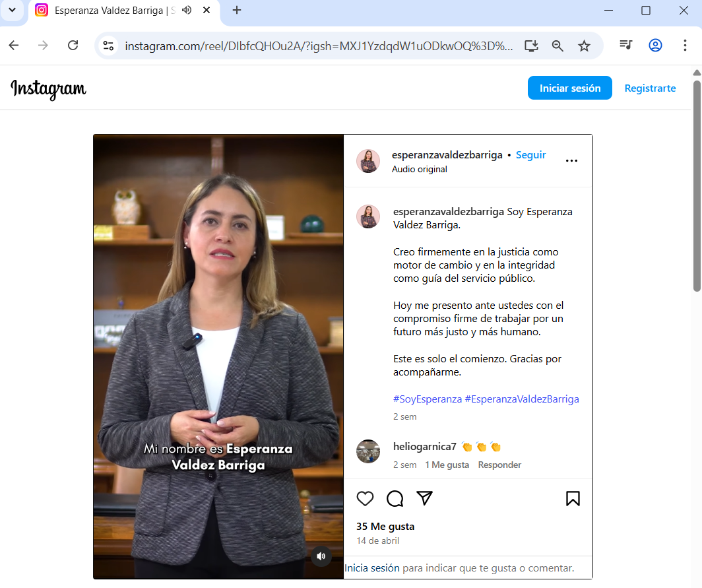Expand the tab search dropdown arrow
The height and width of the screenshot is (588, 702).
(12, 10)
